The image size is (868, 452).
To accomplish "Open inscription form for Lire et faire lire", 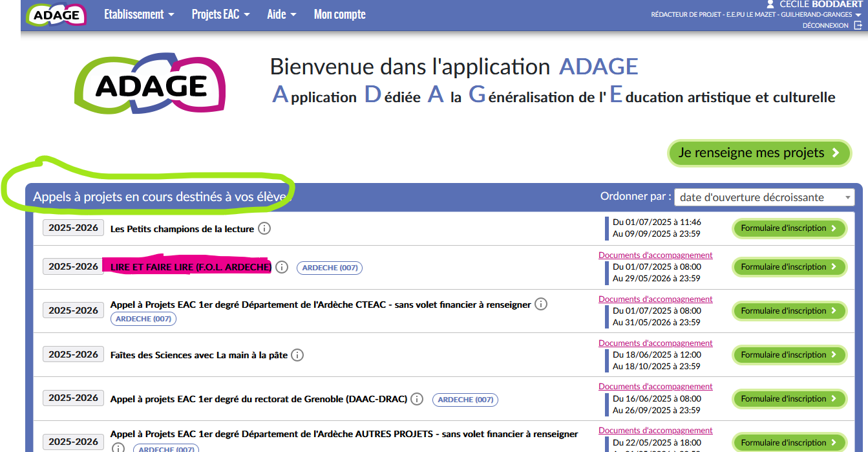I will tap(789, 267).
